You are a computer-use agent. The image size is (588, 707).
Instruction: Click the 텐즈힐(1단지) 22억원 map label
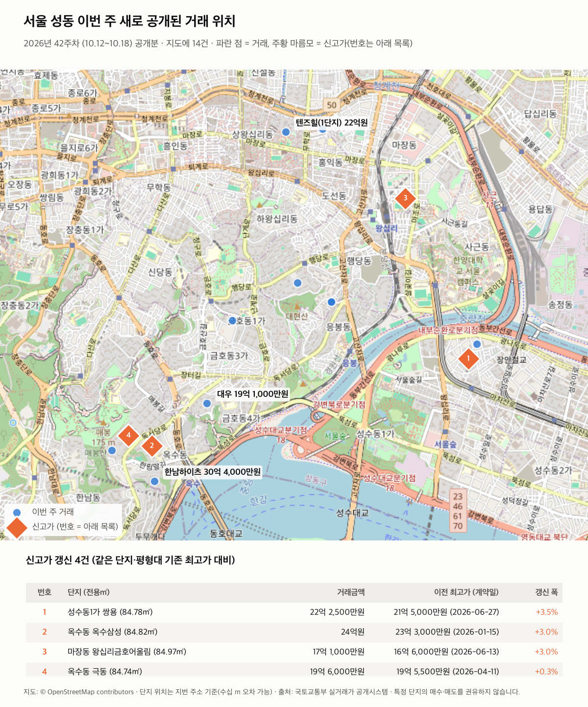click(x=332, y=122)
